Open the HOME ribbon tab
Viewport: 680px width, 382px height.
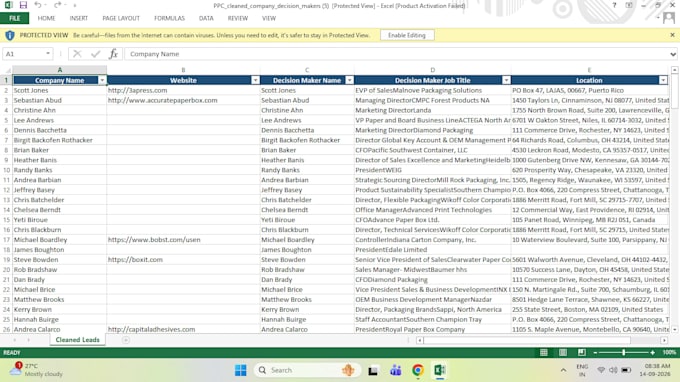[46, 18]
